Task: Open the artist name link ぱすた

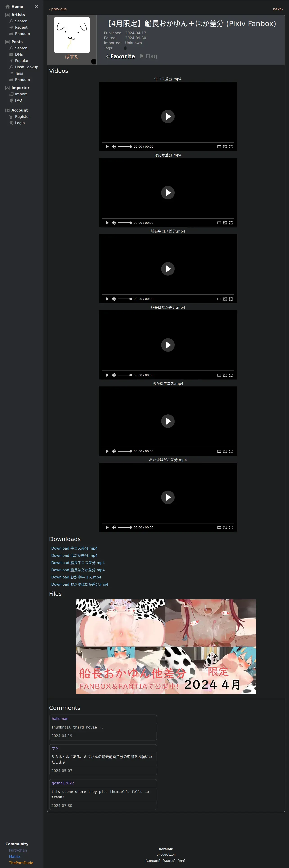Action: (x=72, y=57)
